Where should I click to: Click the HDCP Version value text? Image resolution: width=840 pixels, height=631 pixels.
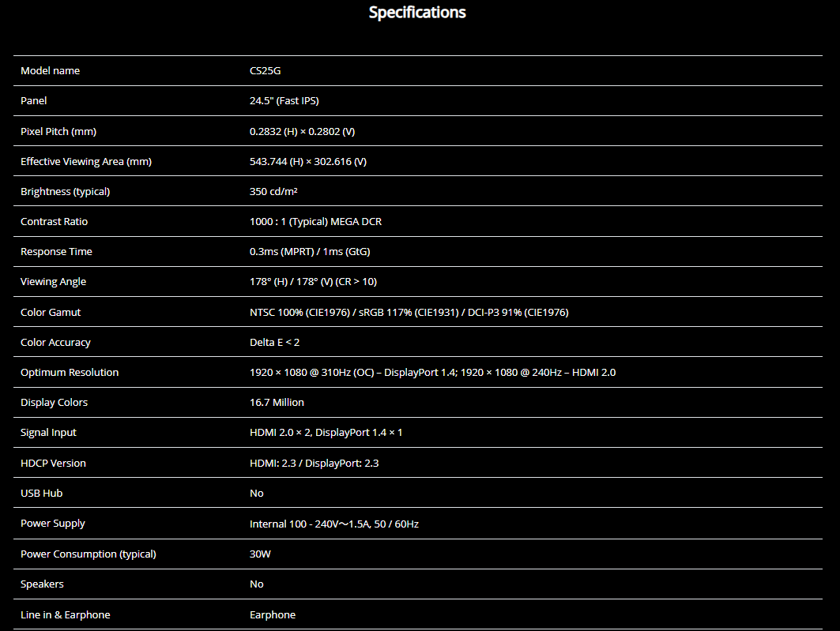coord(314,464)
